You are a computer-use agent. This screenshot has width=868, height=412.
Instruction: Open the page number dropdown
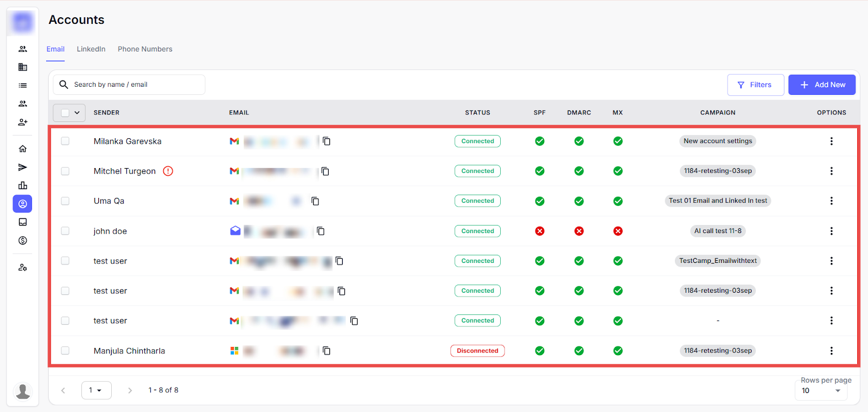point(96,390)
